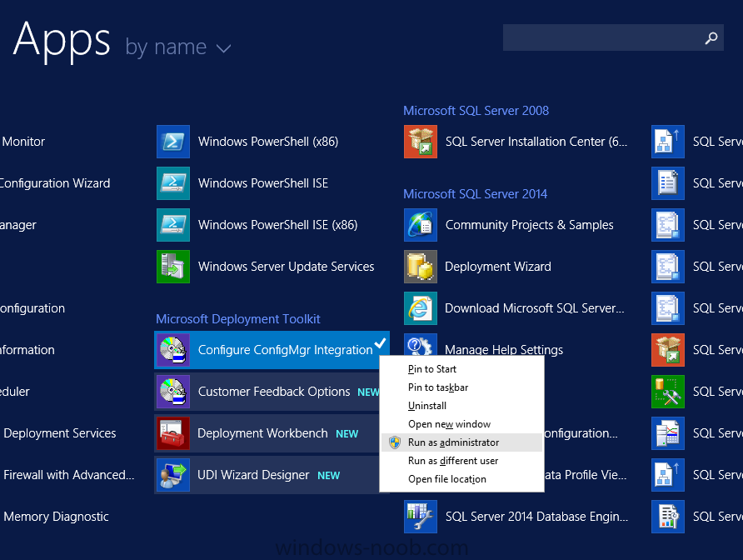The height and width of the screenshot is (560, 743).
Task: Select Uninstall from context menu
Action: pyautogui.click(x=427, y=406)
